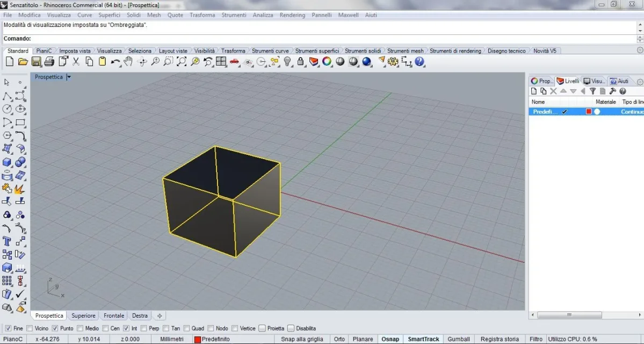Toggle the Fine osnap checkbox
Image resolution: width=644 pixels, height=344 pixels.
[8, 328]
